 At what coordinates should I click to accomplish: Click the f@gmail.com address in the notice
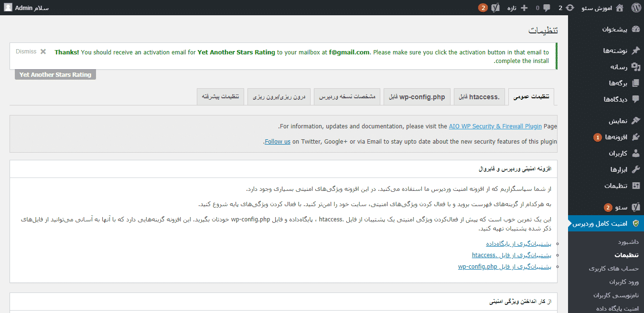point(349,52)
